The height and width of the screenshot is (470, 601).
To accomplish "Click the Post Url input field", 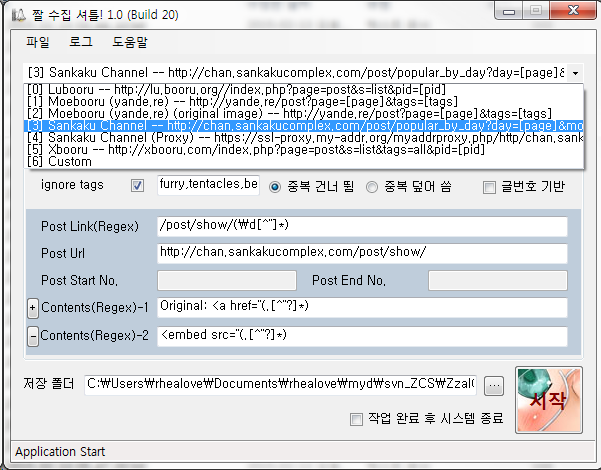I will click(x=362, y=253).
